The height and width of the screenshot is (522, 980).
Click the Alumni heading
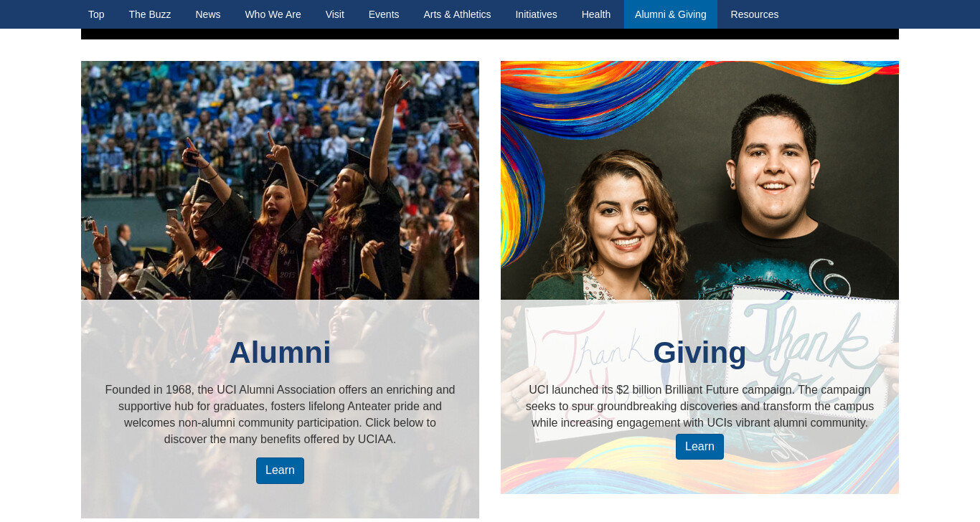pos(280,352)
